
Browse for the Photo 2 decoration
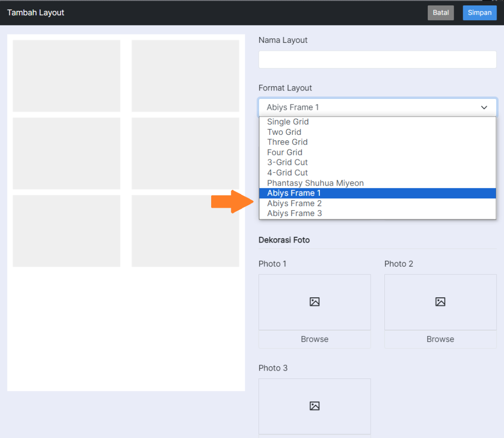click(441, 339)
